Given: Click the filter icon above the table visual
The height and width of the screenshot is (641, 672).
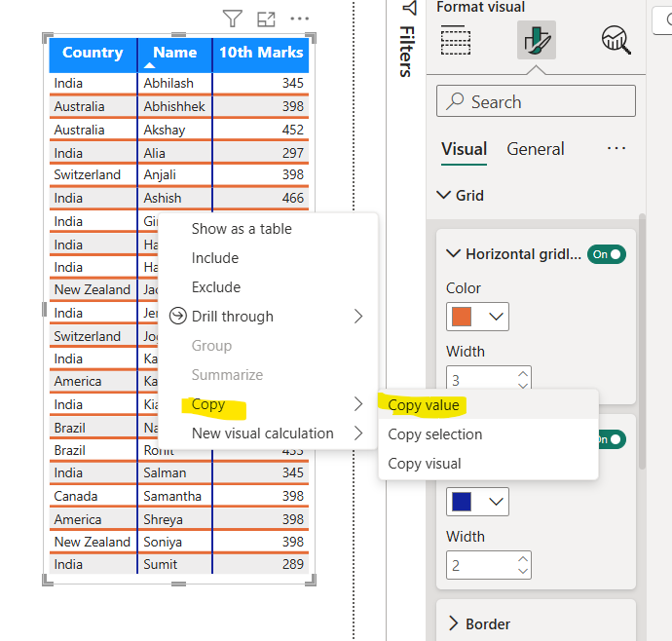Looking at the screenshot, I should click(232, 19).
